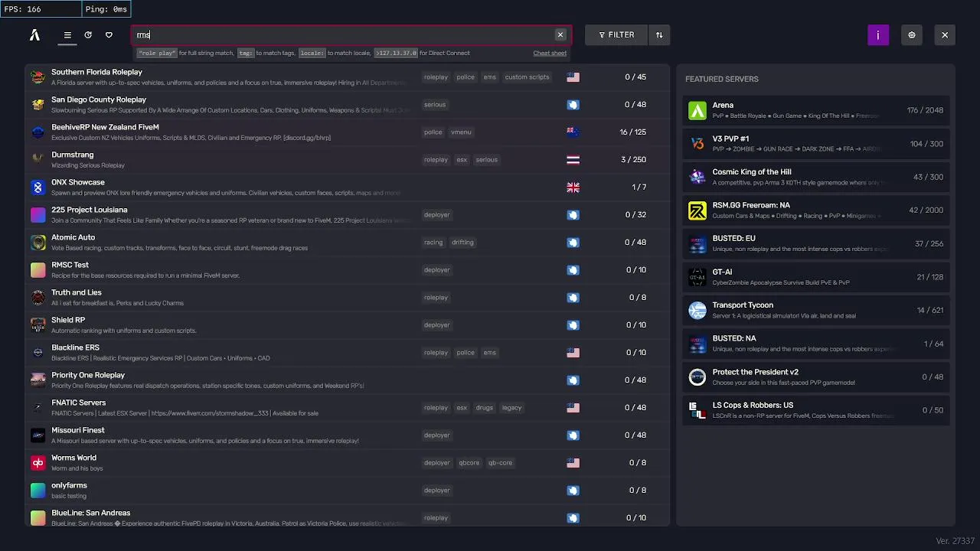The width and height of the screenshot is (980, 551).
Task: Select Blackline ERS server
Action: click(x=348, y=353)
